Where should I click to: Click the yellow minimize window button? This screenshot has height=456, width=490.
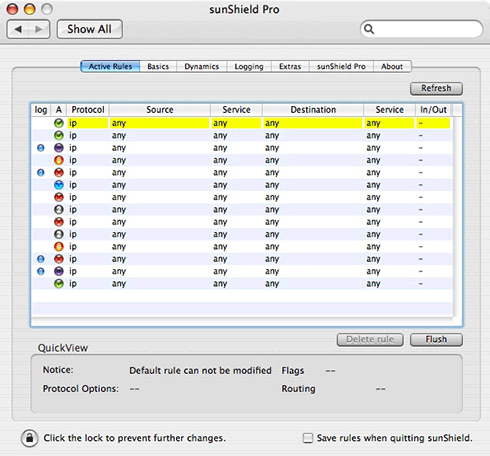coord(30,9)
